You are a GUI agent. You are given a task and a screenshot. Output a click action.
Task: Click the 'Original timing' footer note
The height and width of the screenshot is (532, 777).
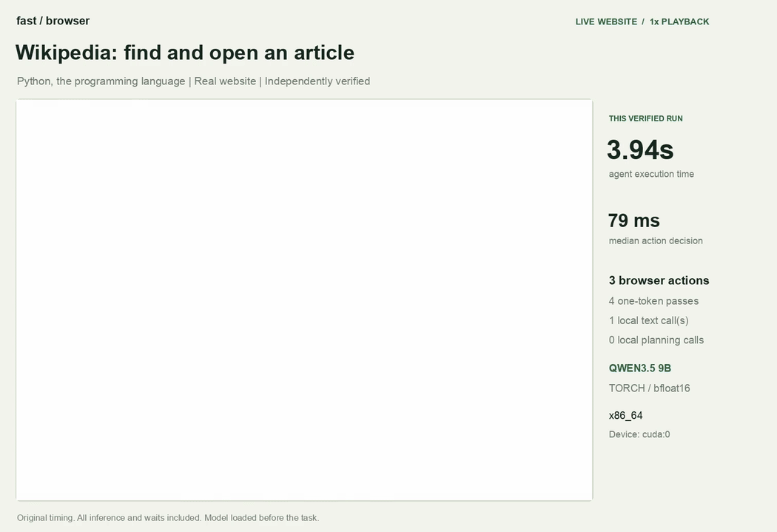pos(168,518)
